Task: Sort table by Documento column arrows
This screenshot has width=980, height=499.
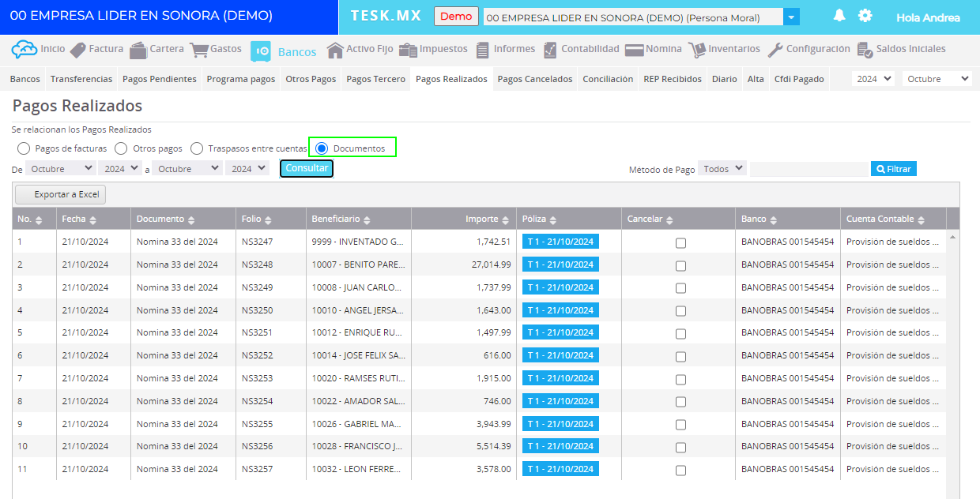Action: tap(191, 219)
